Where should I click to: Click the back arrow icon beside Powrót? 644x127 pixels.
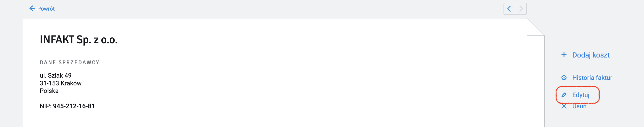32,9
